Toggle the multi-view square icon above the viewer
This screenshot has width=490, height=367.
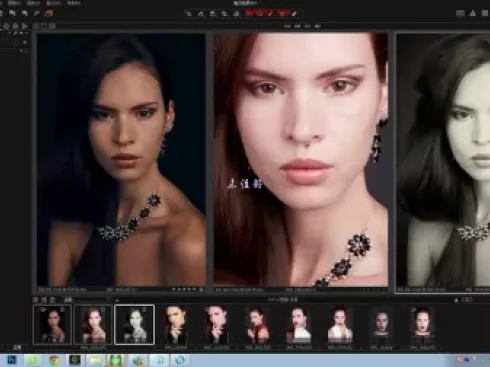point(44,26)
